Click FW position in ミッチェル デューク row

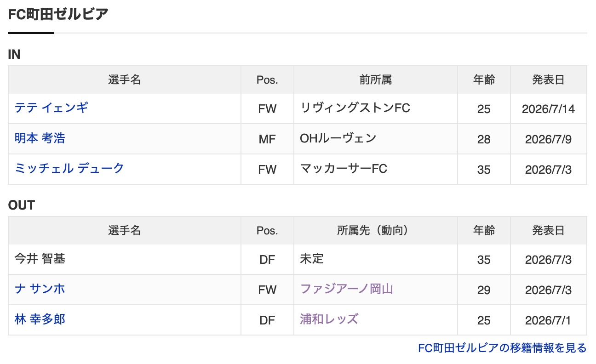267,170
